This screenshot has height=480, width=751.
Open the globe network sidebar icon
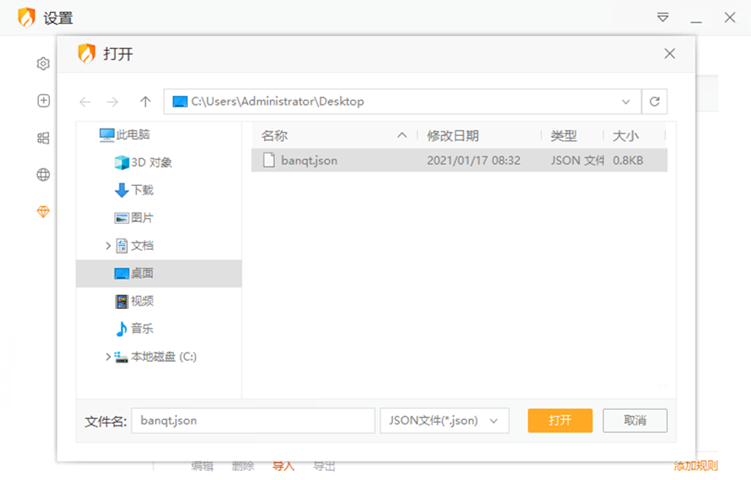click(x=43, y=175)
